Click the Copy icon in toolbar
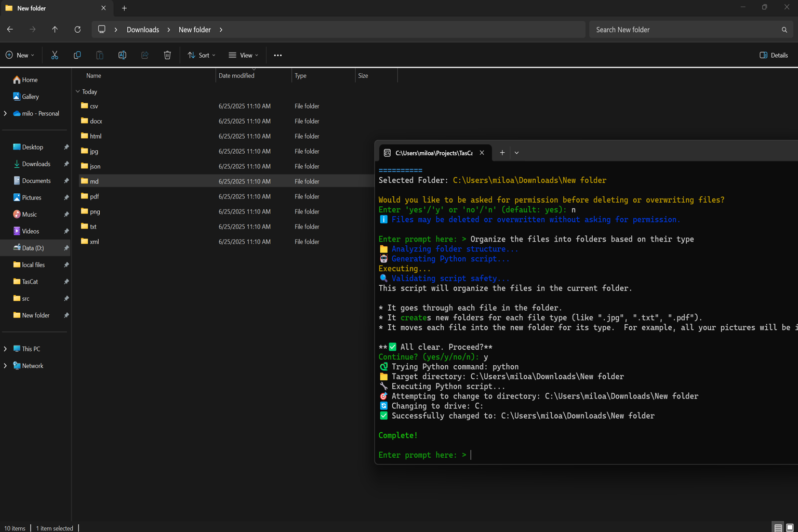798x532 pixels. pyautogui.click(x=77, y=55)
